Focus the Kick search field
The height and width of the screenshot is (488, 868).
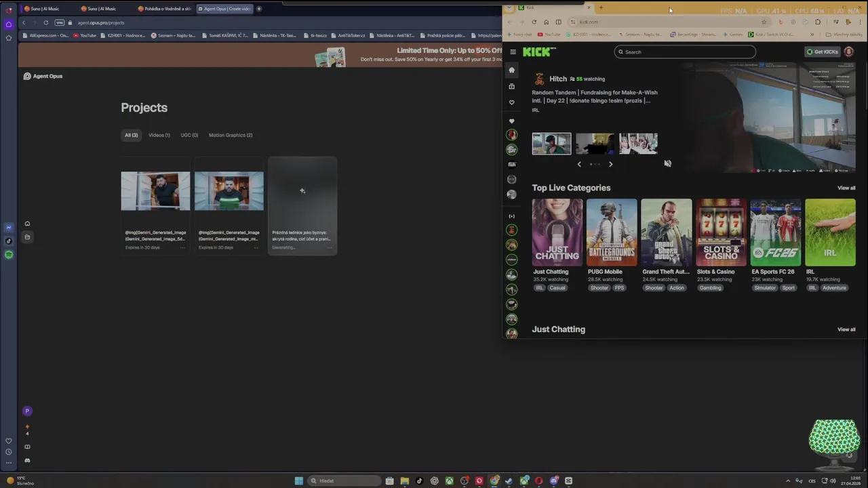(685, 52)
